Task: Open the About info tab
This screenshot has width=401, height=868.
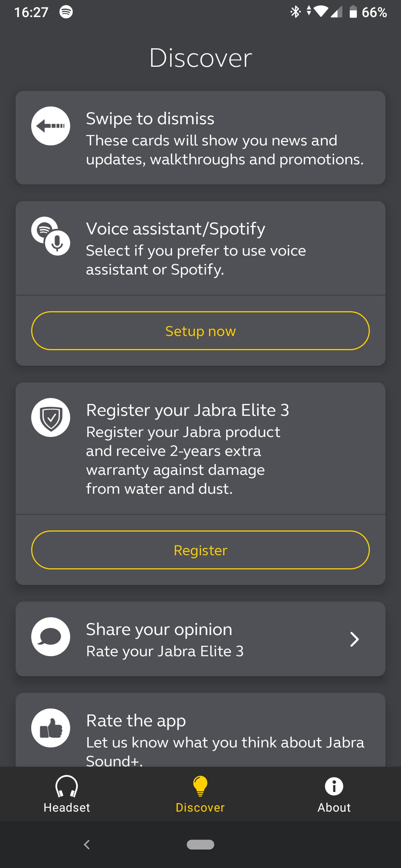Action: click(x=334, y=794)
